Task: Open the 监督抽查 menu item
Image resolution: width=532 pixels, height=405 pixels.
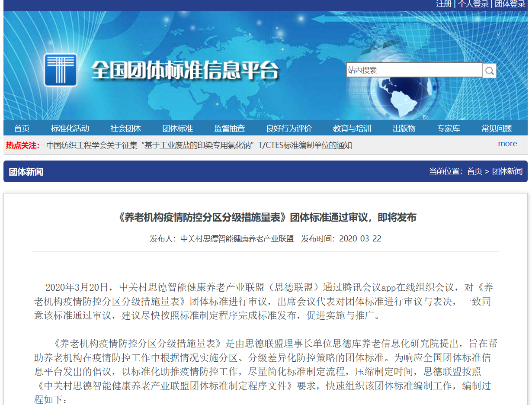Action: coord(230,128)
